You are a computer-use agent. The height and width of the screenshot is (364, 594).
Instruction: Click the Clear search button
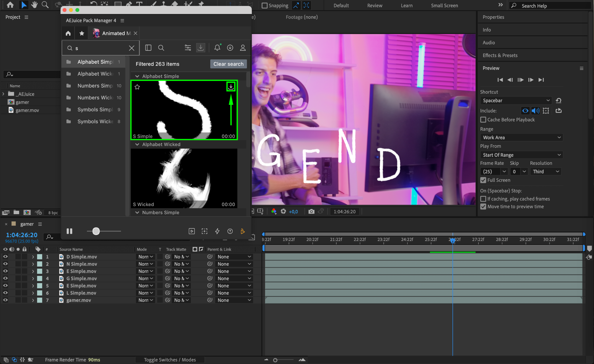pyautogui.click(x=228, y=64)
